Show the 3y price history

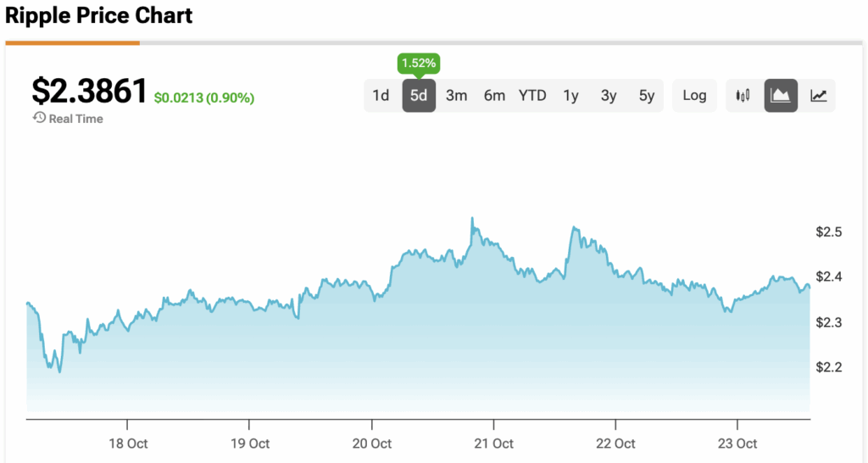click(x=609, y=96)
